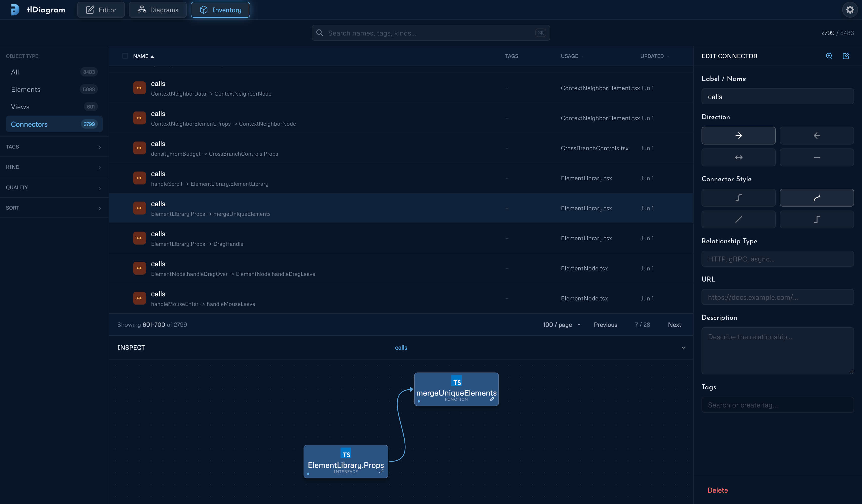
Task: Set direction to bidirectional arrow
Action: pyautogui.click(x=739, y=157)
